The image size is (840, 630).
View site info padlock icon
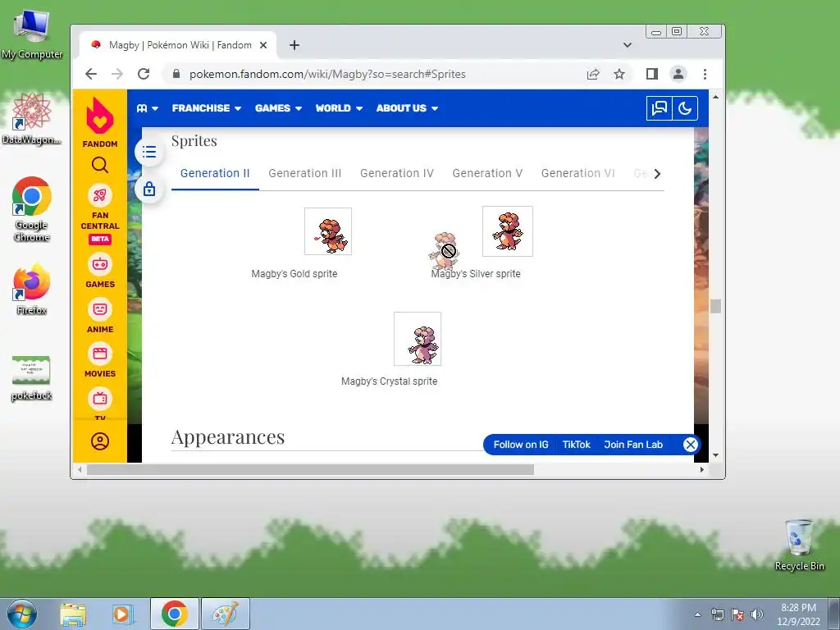click(x=176, y=74)
